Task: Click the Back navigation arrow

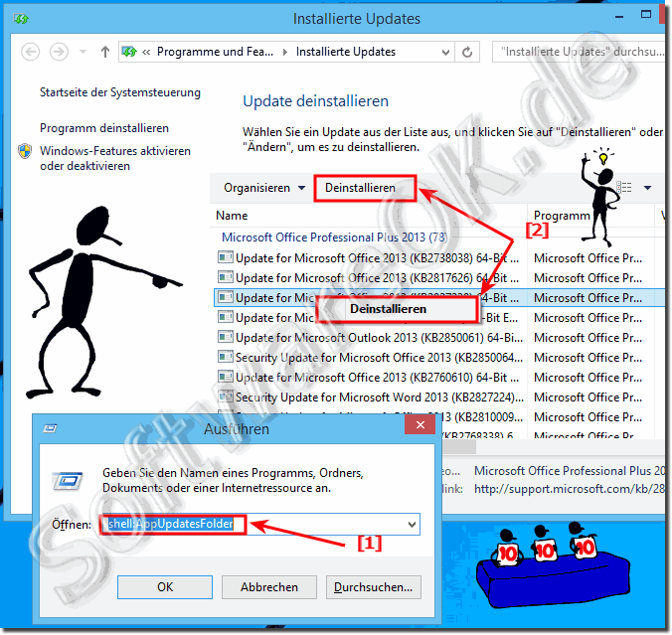Action: click(30, 52)
